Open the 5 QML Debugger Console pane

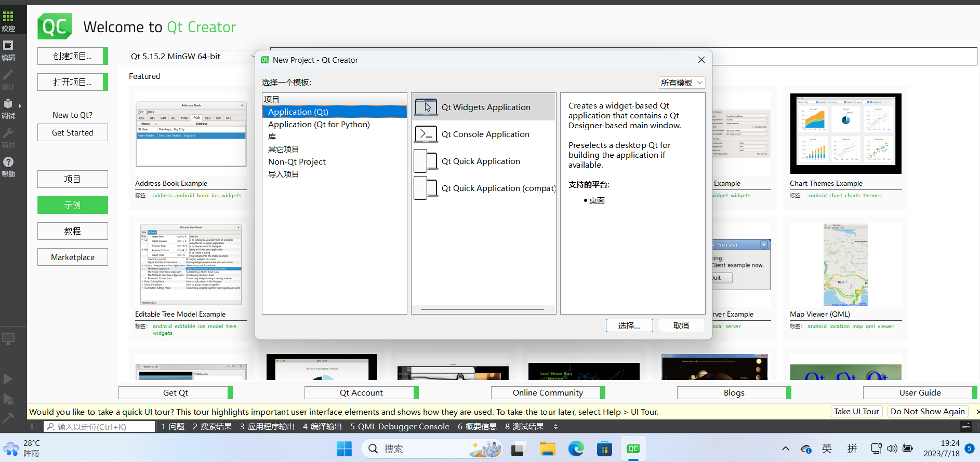tap(400, 427)
